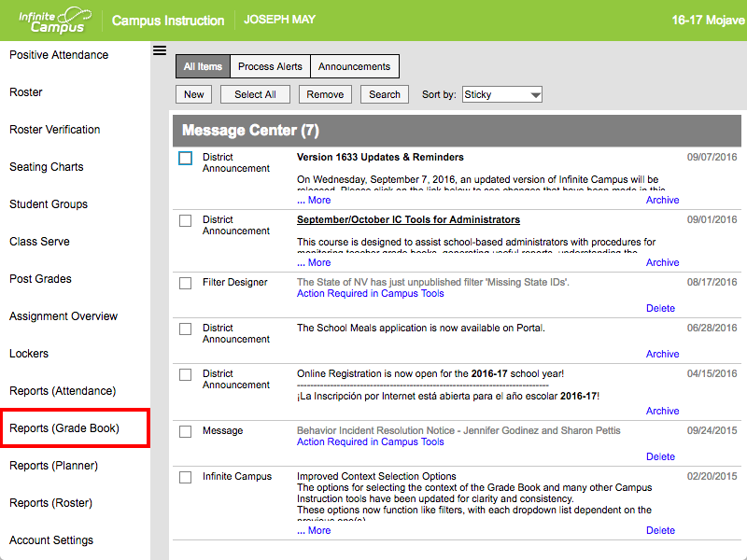Open Seating Charts from sidebar

click(x=47, y=167)
